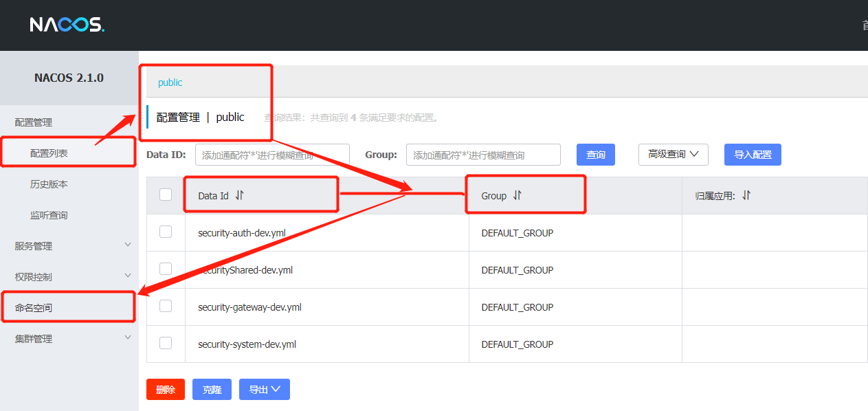
Task: Check the security-auth-dev.yml row checkbox
Action: (166, 232)
